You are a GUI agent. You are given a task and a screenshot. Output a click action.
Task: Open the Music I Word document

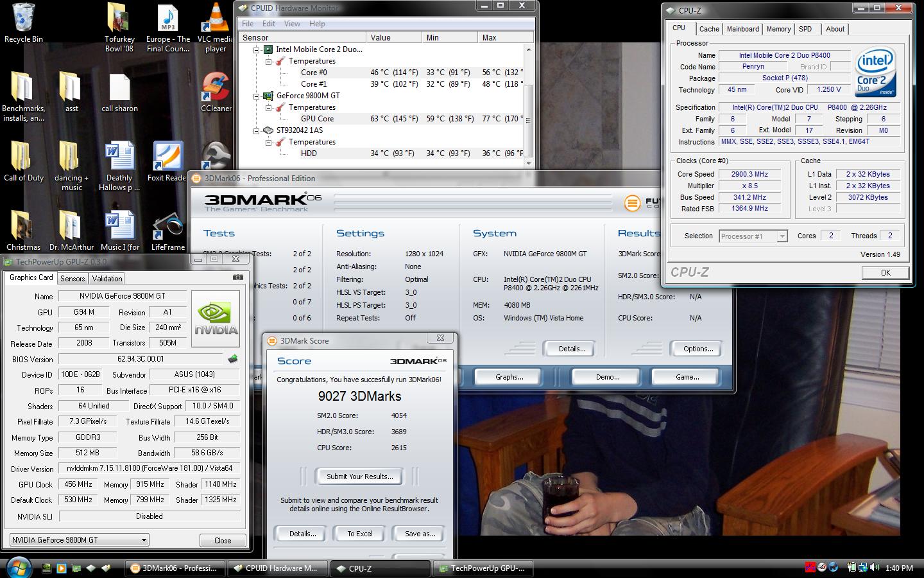(119, 231)
